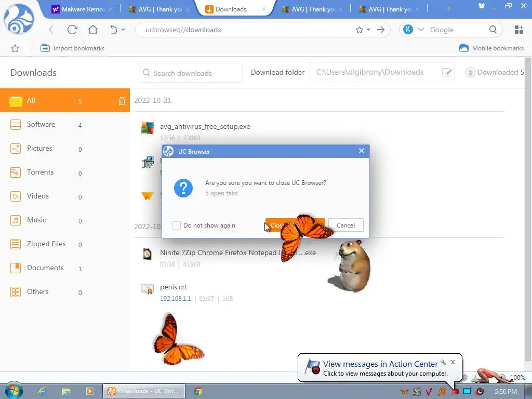Bookmark page with the star icon
The width and height of the screenshot is (532, 399).
tap(360, 30)
